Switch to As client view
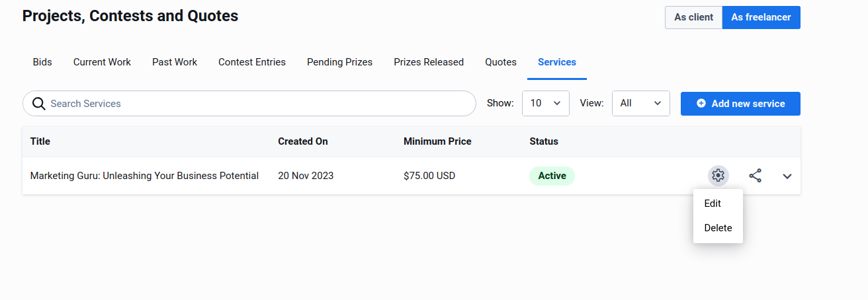The image size is (868, 300). pyautogui.click(x=693, y=18)
